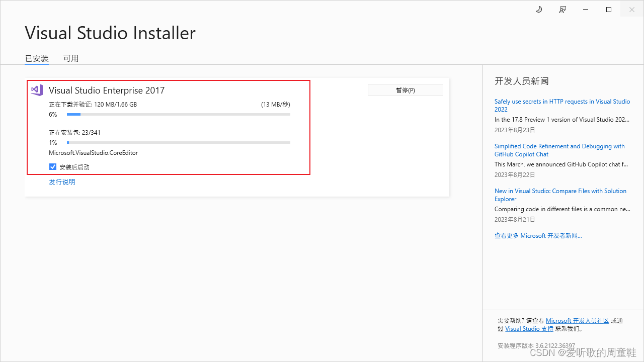Disable the 安装后启动 checkbox

(x=53, y=166)
